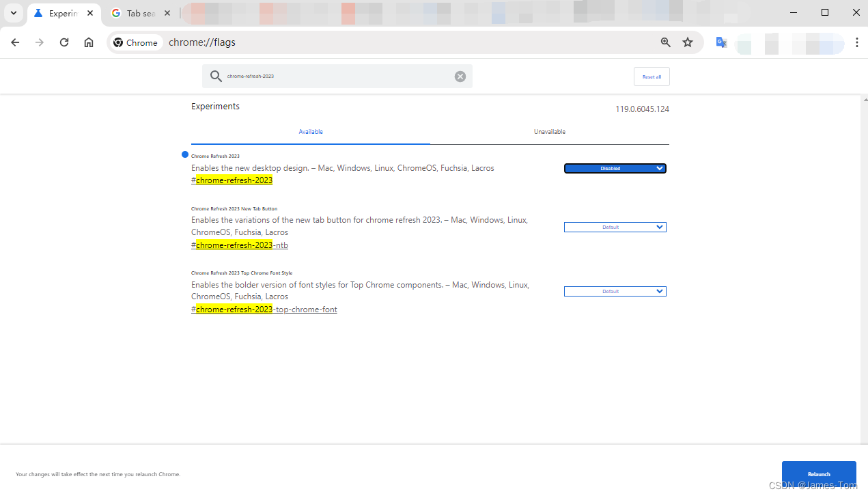Switch to the Experiments tab
The image size is (868, 496).
[x=64, y=13]
